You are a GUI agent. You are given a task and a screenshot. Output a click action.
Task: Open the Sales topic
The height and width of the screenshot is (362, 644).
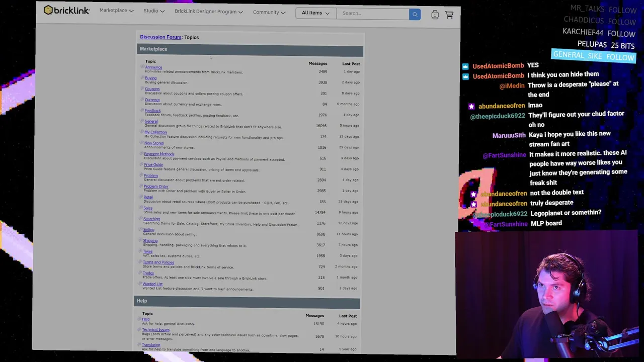[148, 208]
